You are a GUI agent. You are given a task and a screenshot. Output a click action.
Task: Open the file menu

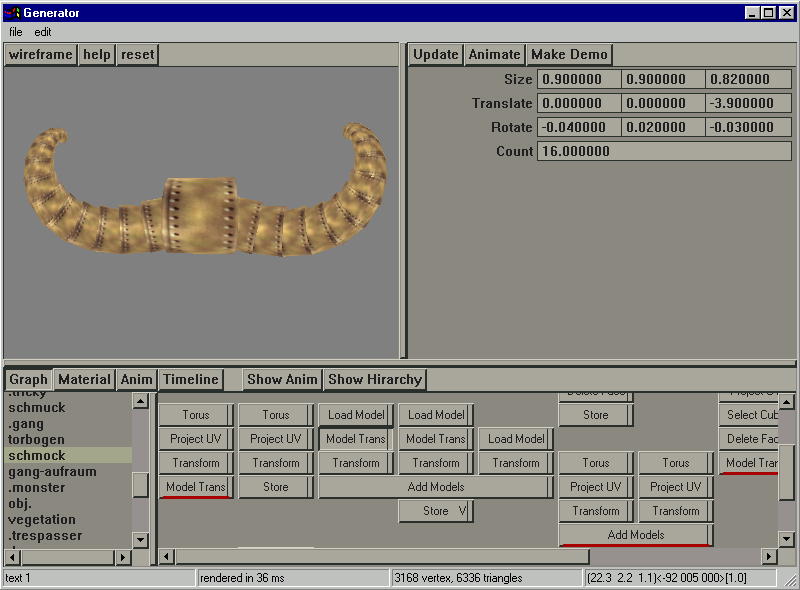click(16, 32)
